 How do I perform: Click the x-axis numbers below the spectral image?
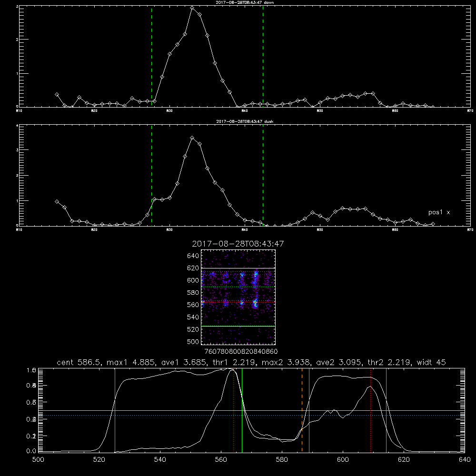241,352
